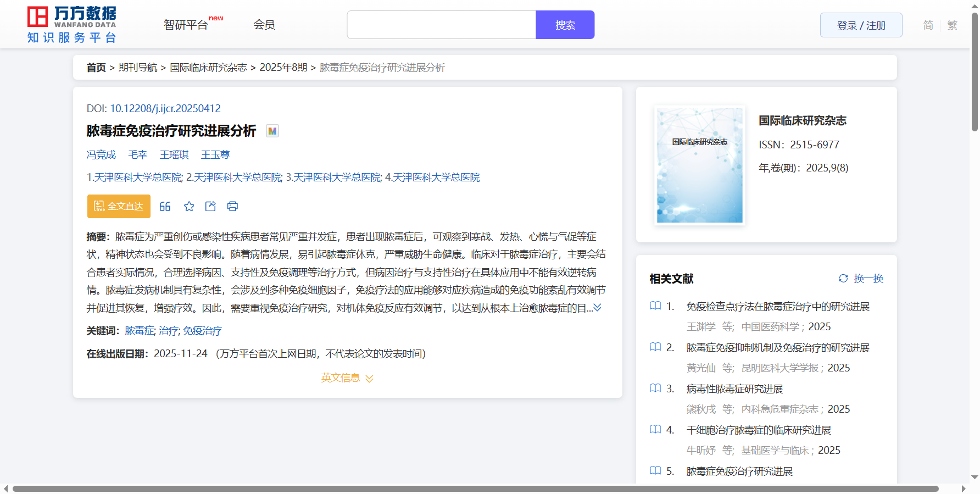Viewport: 980px width, 494px height.
Task: Click the share icon
Action: tap(210, 206)
